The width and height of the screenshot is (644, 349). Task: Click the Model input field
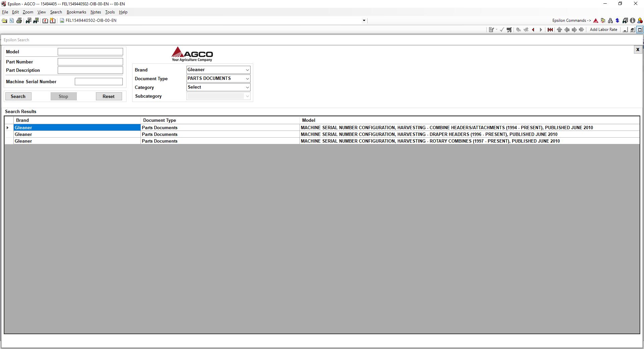90,52
